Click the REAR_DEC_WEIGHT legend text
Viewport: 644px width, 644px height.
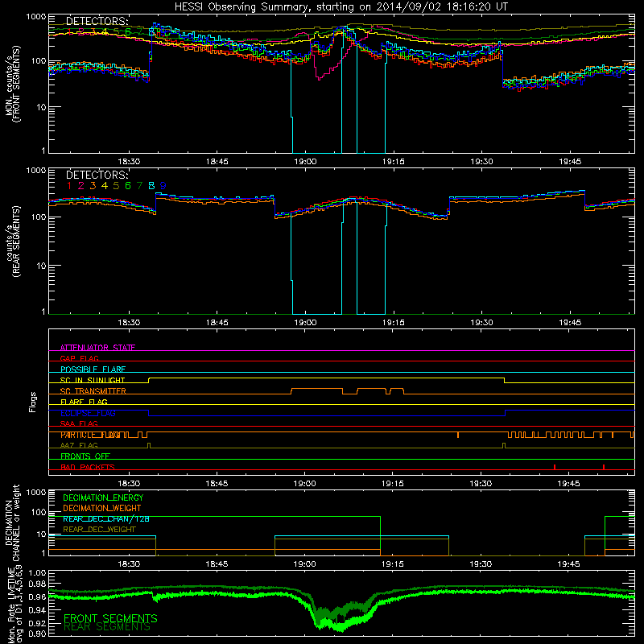(99, 530)
